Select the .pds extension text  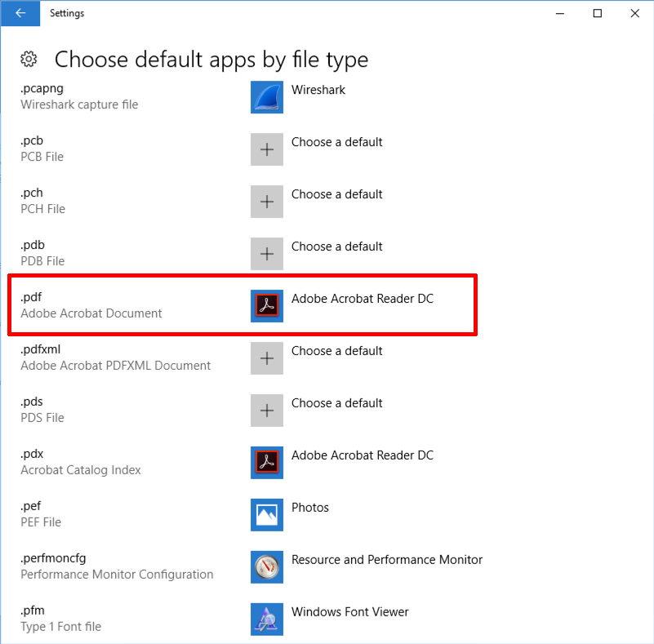[x=32, y=402]
